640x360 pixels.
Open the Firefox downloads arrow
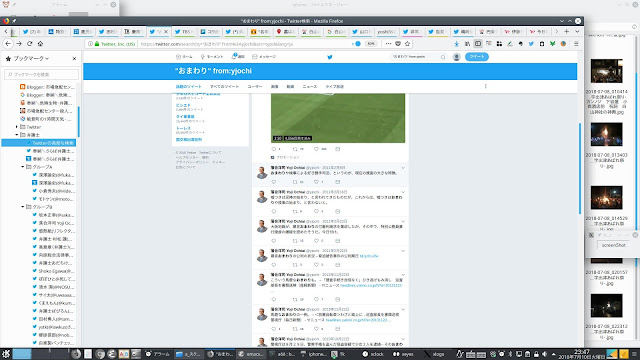[x=456, y=44]
